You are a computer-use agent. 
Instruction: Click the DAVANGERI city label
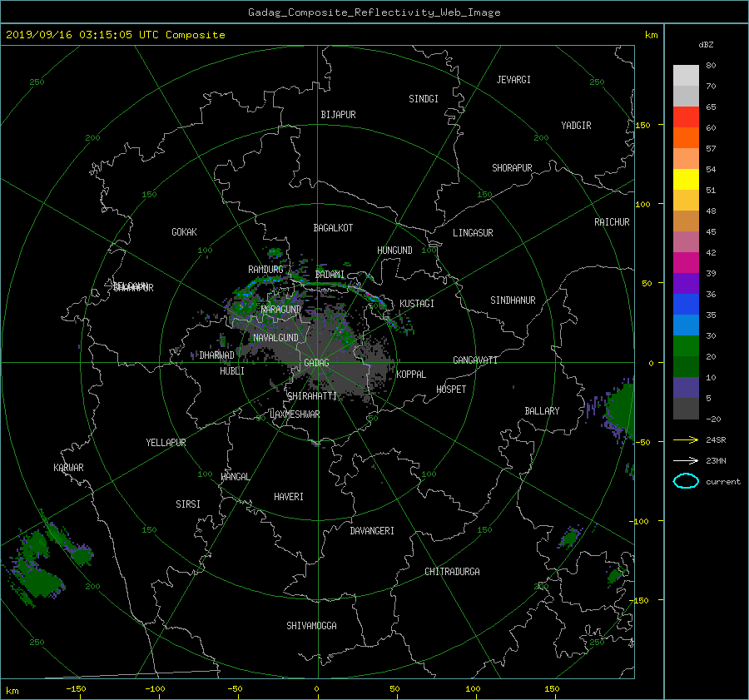tap(372, 531)
